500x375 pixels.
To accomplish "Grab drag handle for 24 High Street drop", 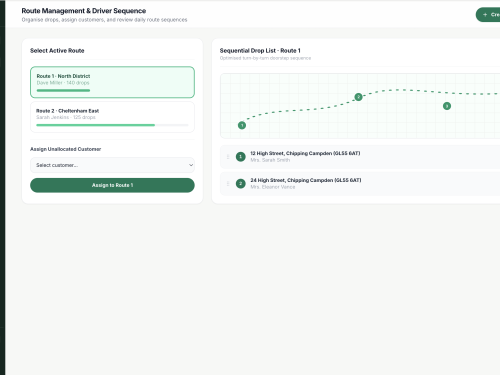I will click(228, 184).
